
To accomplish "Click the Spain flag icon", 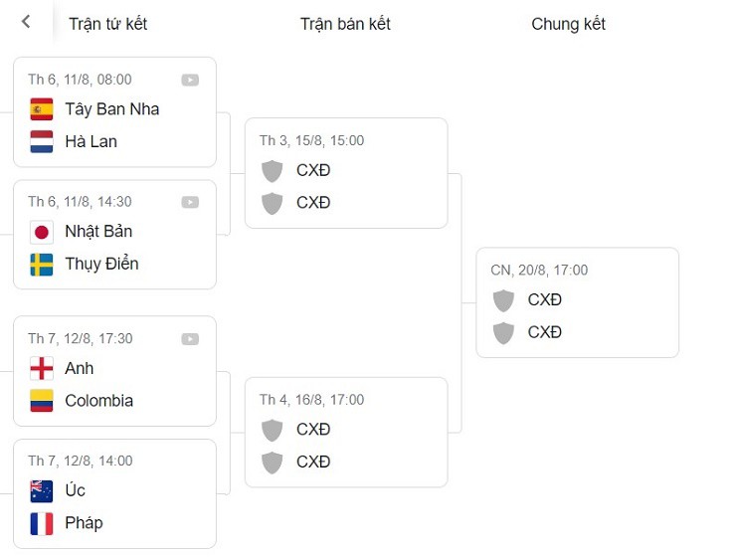I will tap(42, 109).
